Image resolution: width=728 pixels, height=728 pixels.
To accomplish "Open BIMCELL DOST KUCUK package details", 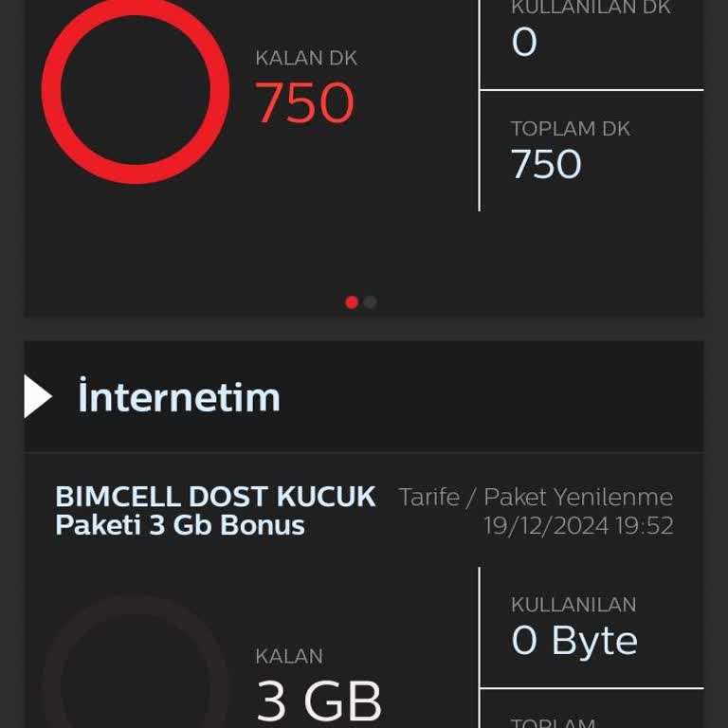I will coord(215,497).
